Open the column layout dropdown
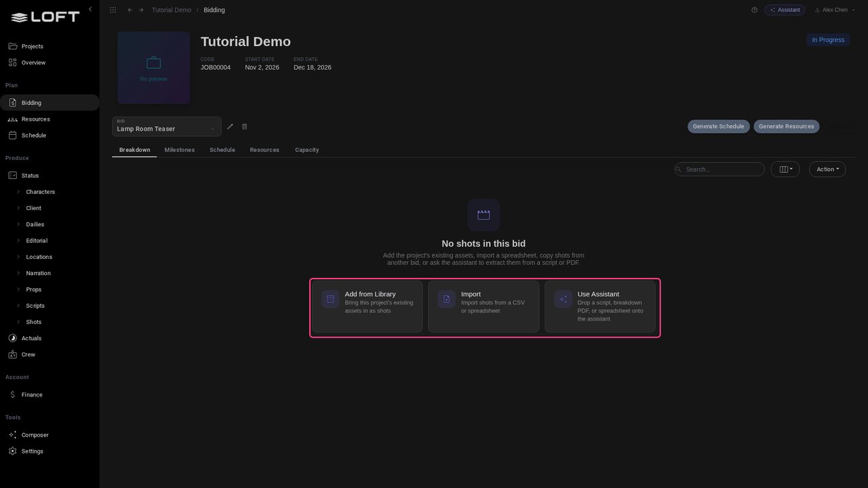 click(785, 169)
